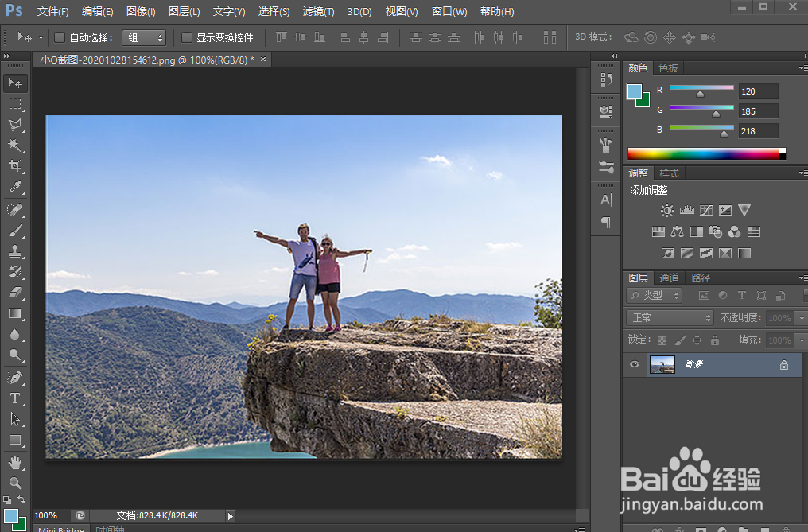Toggle lock transparent pixels
The image size is (808, 532).
pos(662,340)
